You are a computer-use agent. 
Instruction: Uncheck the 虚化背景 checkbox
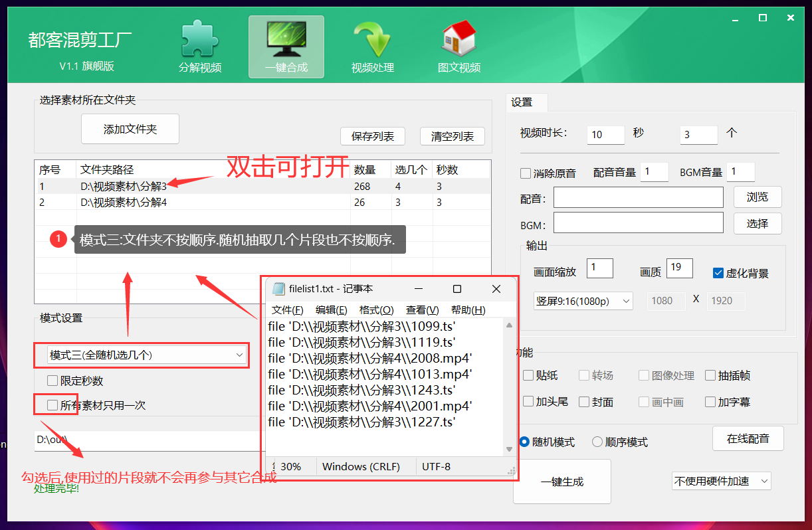pos(718,273)
